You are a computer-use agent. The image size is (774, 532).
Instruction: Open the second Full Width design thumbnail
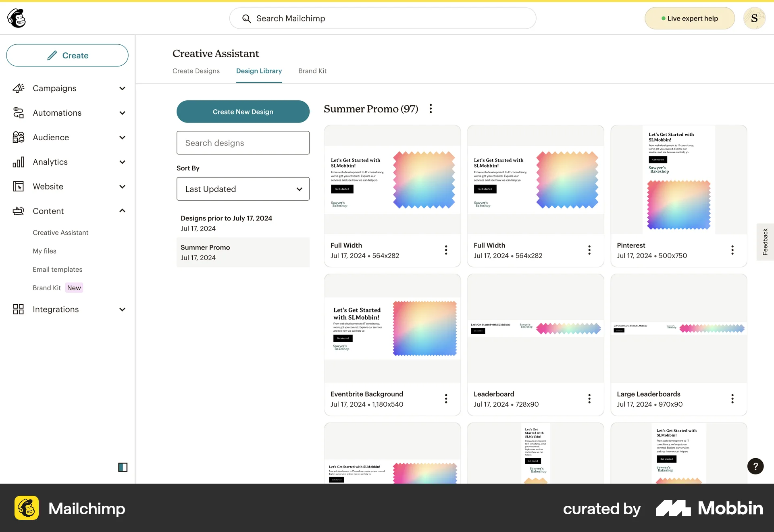tap(535, 180)
